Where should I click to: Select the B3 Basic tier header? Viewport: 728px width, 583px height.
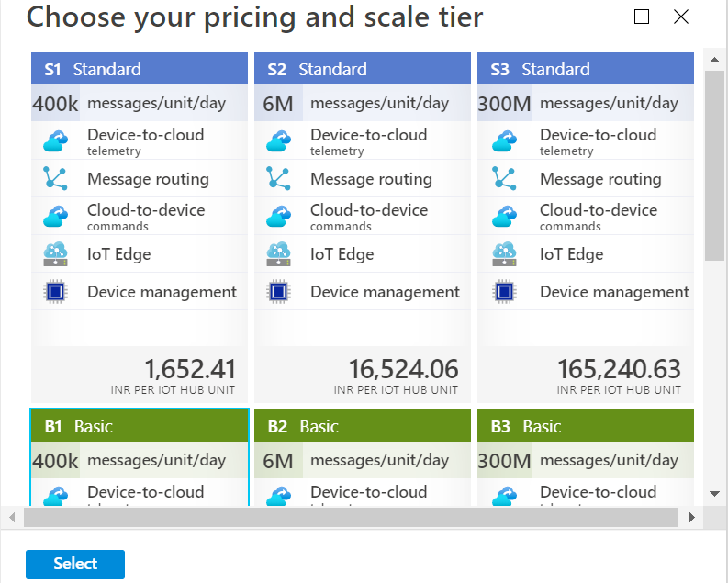(585, 427)
